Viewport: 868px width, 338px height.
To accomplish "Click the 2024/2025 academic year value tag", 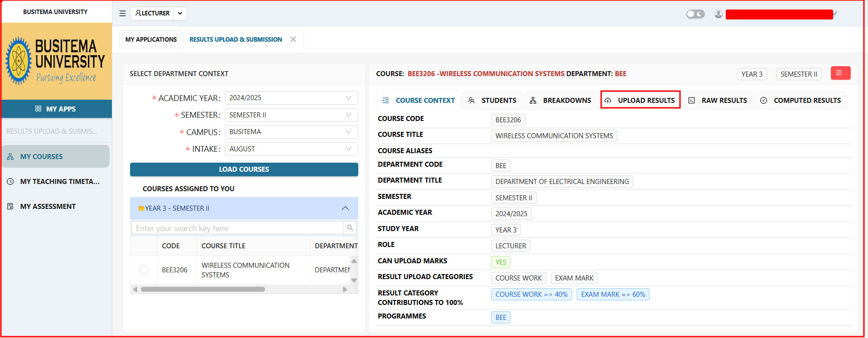I will (511, 214).
